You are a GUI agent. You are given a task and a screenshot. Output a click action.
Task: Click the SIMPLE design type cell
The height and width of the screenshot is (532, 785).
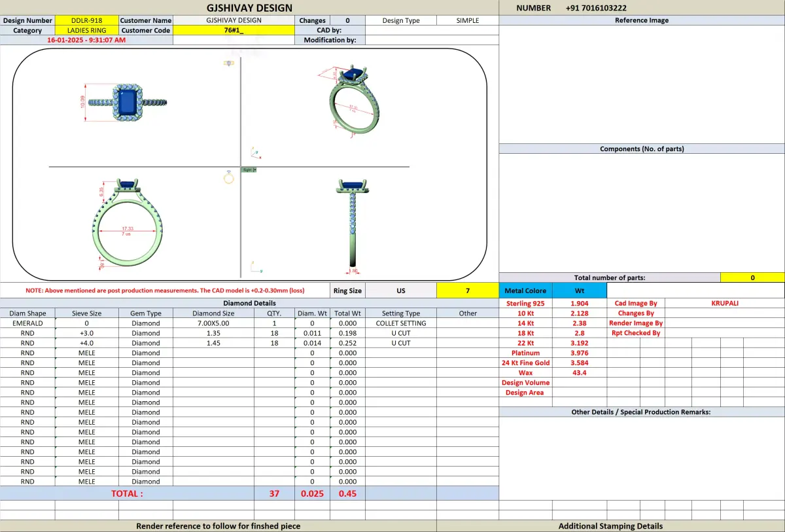468,20
